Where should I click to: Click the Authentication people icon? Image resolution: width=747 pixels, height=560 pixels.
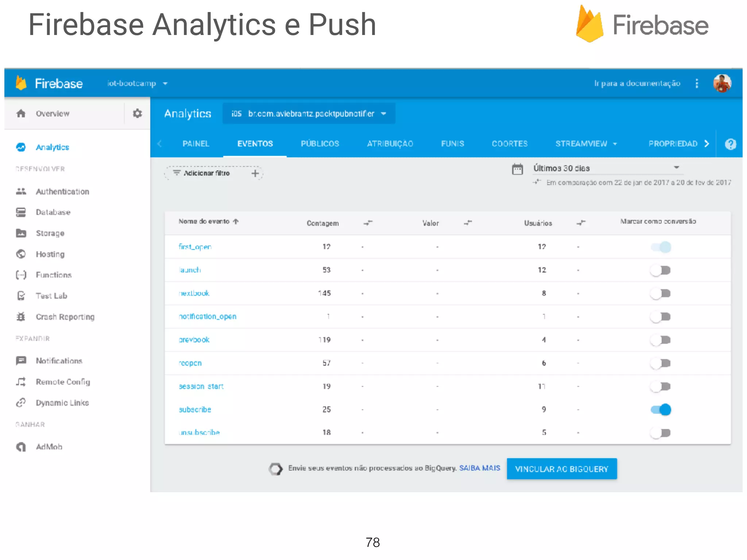[x=21, y=191]
